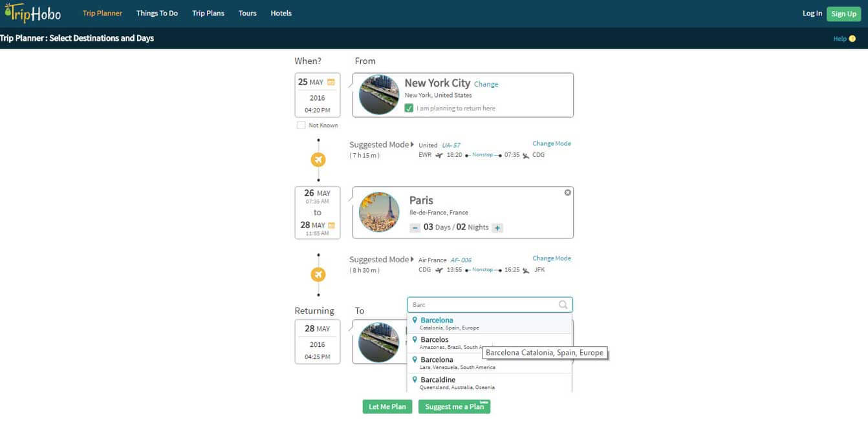868x429 pixels.
Task: Click the '26 MAY' Paris arrival date
Action: (x=317, y=193)
